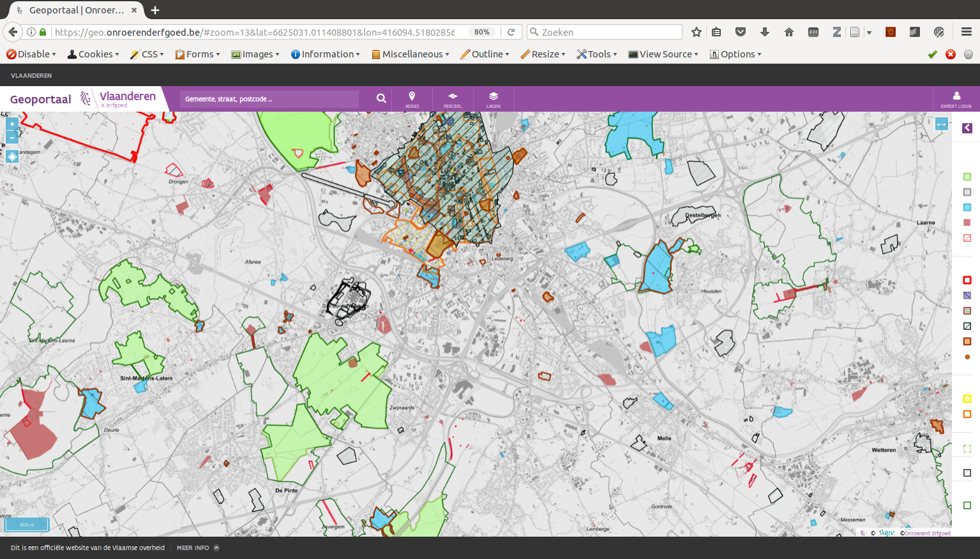Viewport: 980px width, 559px height.
Task: Click the red error X indicator
Action: tap(951, 54)
